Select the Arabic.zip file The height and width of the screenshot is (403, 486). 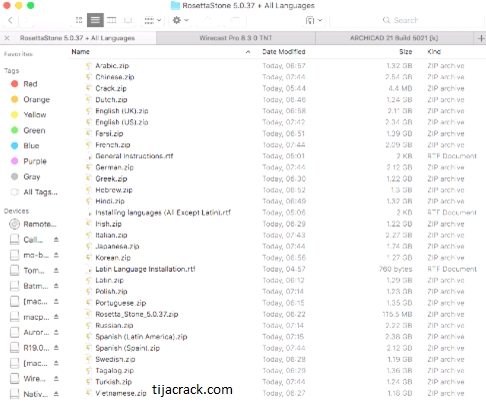pyautogui.click(x=112, y=66)
